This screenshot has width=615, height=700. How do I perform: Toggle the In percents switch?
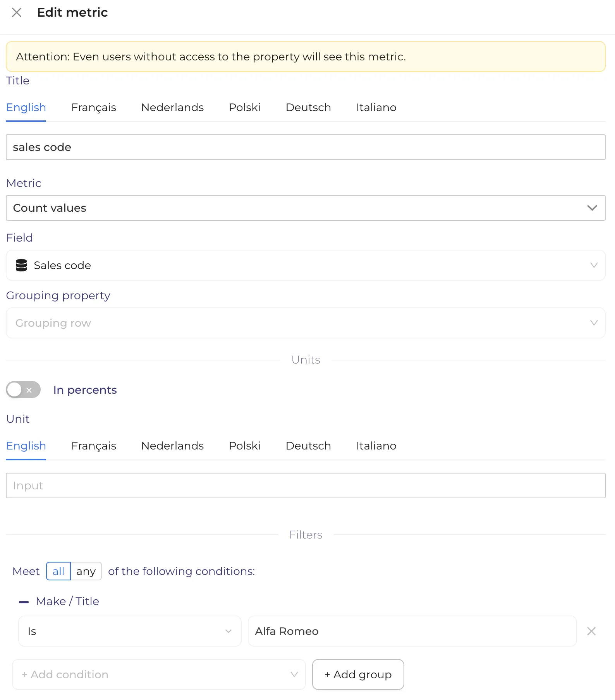(x=23, y=390)
